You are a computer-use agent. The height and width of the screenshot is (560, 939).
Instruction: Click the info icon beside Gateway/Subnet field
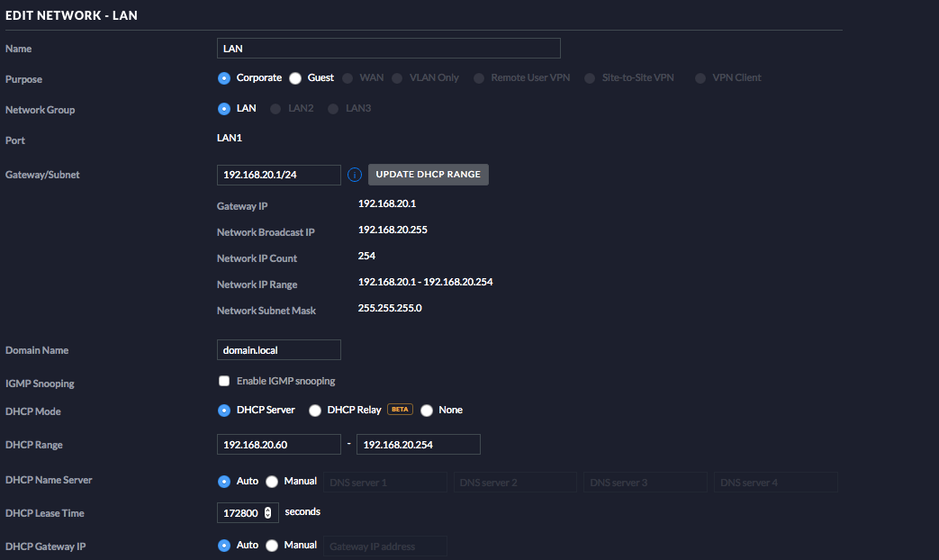pyautogui.click(x=355, y=175)
